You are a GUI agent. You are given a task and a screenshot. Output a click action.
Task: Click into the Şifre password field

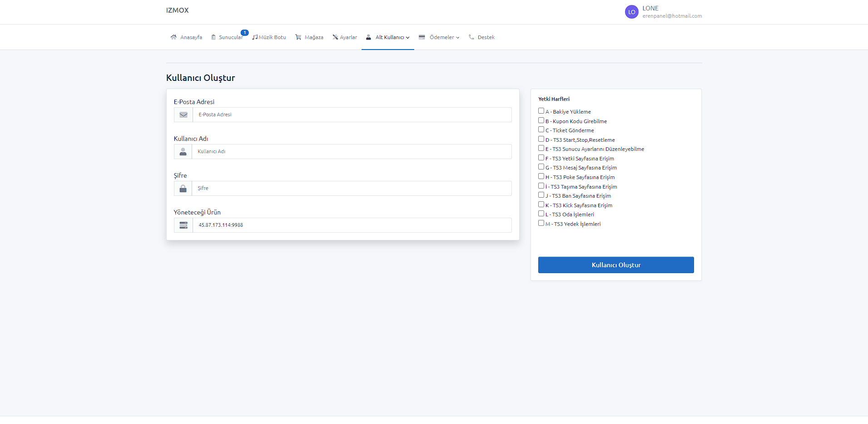352,188
